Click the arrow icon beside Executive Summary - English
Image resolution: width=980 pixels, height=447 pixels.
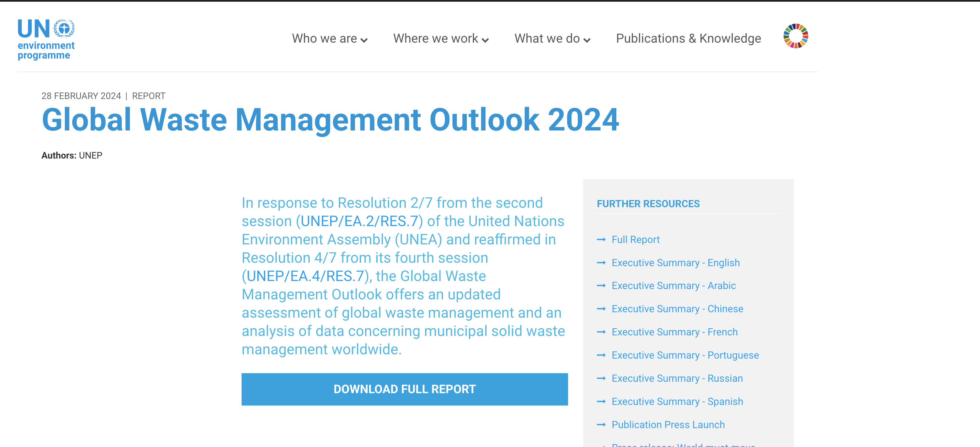(601, 263)
